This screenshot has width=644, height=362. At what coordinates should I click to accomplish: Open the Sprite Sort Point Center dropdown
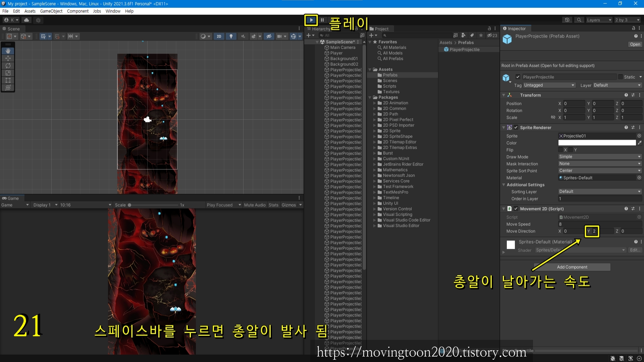click(600, 171)
